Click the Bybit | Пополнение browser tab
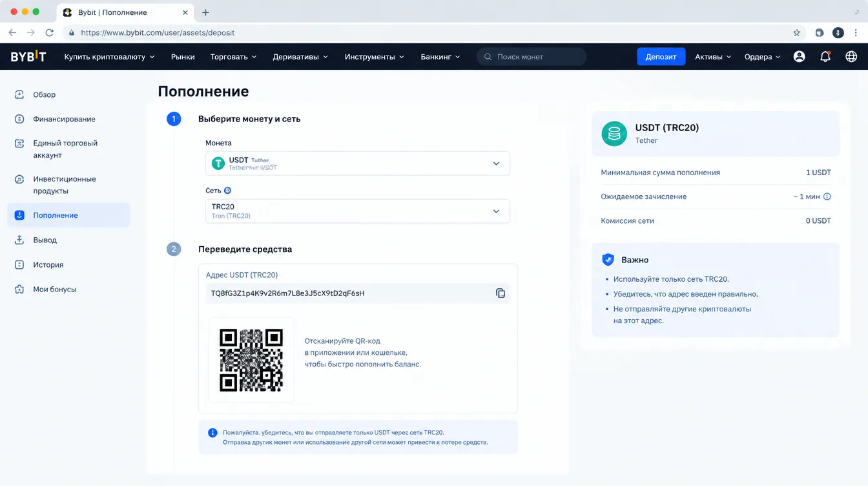Viewport: 868px width, 486px height. (123, 12)
